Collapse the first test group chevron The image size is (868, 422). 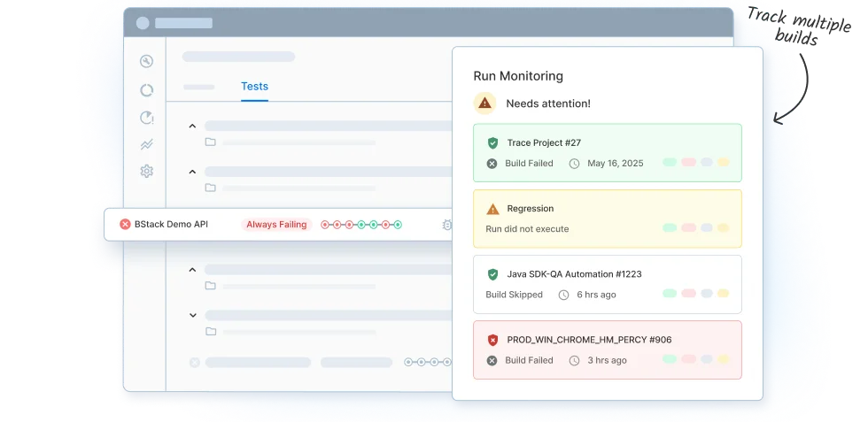(192, 126)
